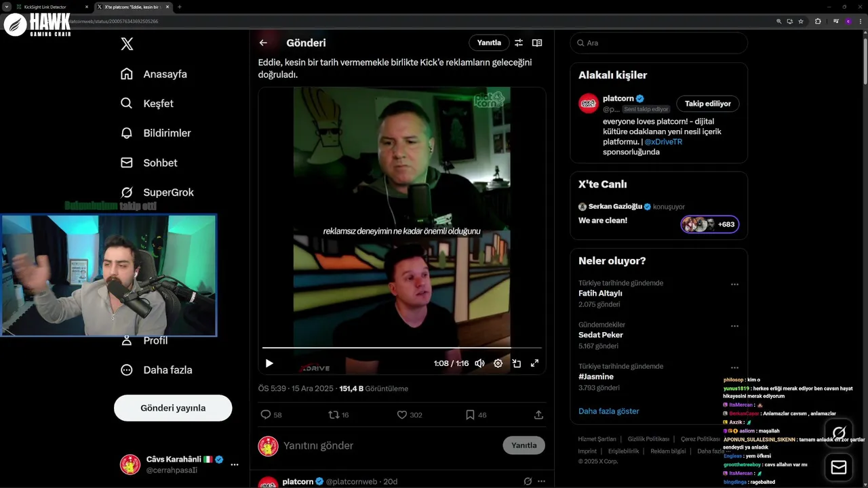Play the tweet video

269,363
